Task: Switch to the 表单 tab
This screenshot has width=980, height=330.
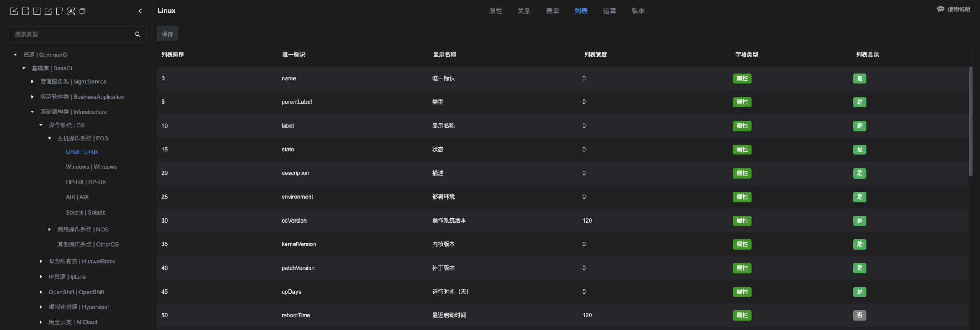Action: tap(552, 11)
